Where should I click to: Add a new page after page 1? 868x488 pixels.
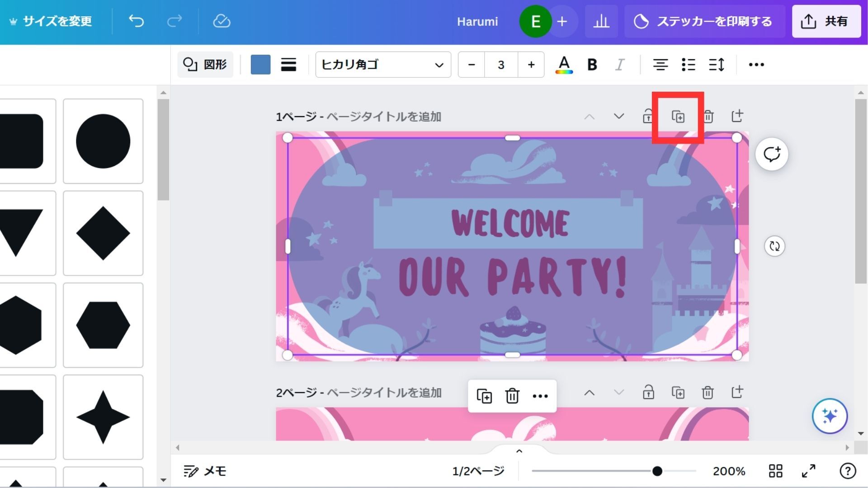[737, 116]
